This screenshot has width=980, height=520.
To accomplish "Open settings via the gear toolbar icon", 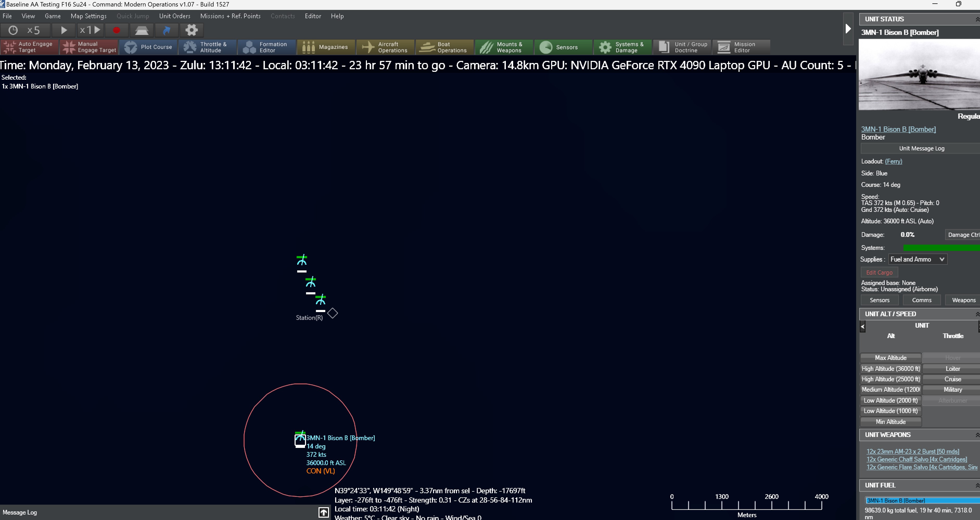I will pyautogui.click(x=191, y=30).
